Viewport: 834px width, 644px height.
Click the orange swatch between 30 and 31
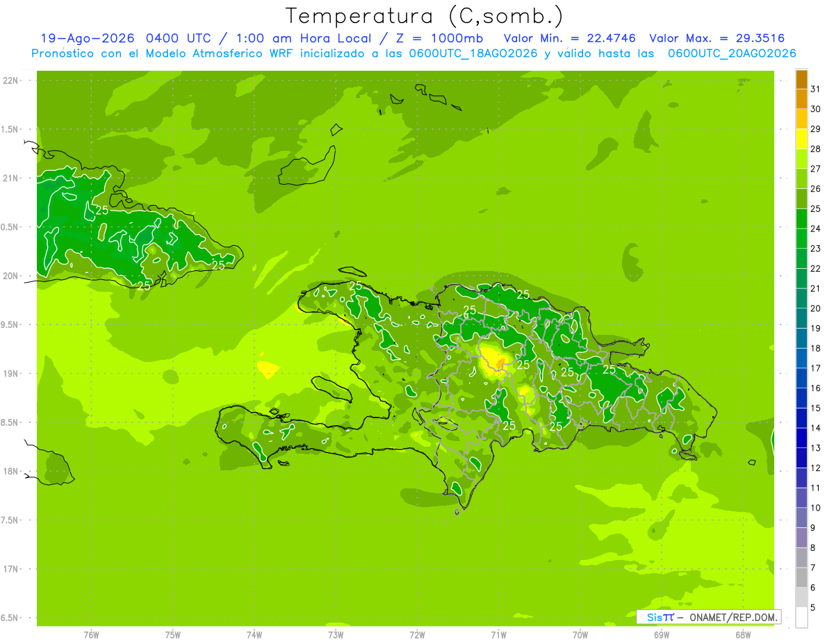tap(801, 99)
